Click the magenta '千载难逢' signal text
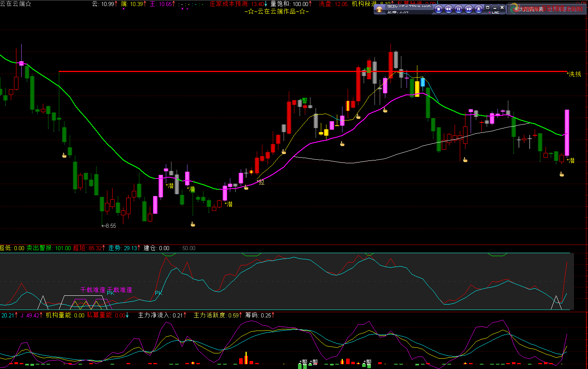 (x=93, y=290)
